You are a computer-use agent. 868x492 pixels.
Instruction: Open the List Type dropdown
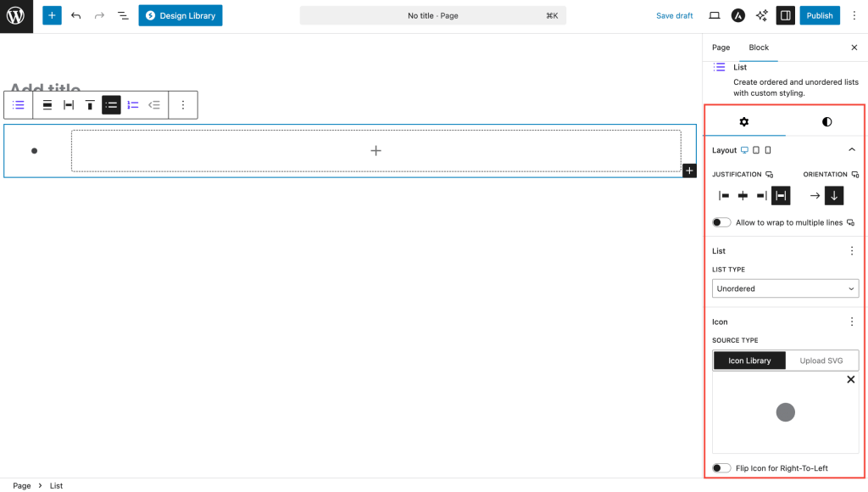785,288
